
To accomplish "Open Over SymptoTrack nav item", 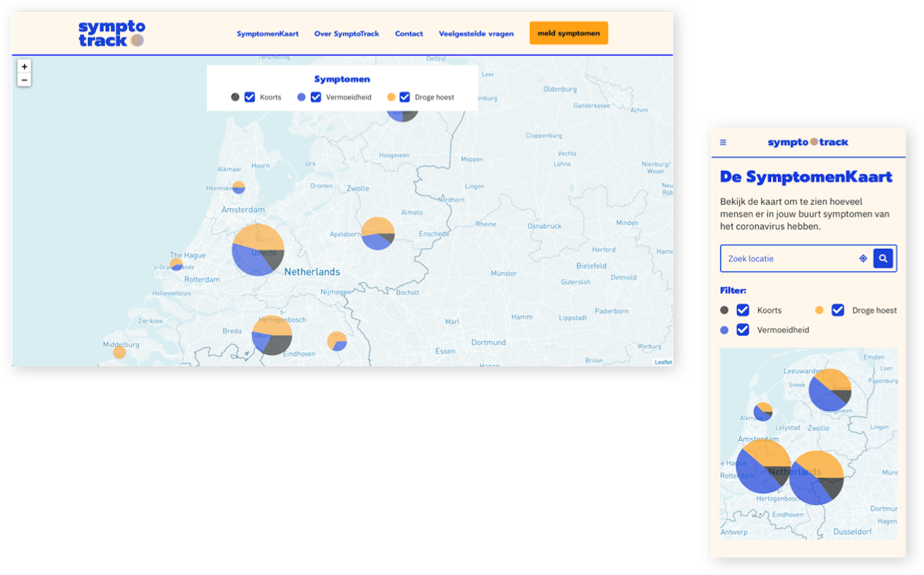I will [x=346, y=34].
